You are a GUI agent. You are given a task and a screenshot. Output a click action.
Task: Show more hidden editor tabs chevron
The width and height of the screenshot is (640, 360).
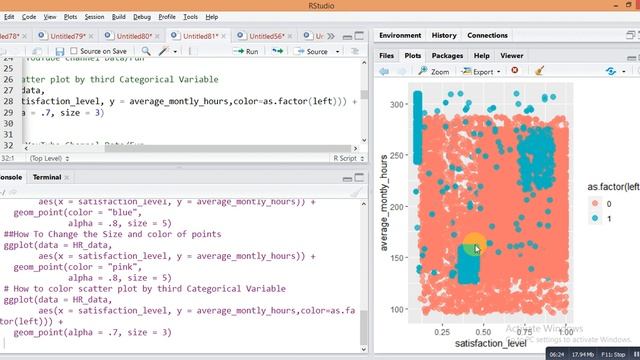coord(331,36)
